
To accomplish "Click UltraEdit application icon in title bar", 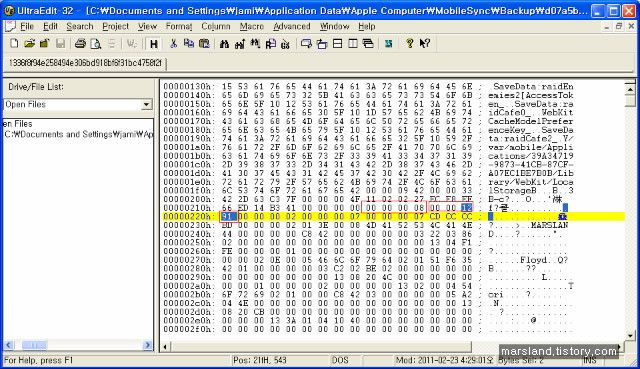I will pyautogui.click(x=9, y=11).
